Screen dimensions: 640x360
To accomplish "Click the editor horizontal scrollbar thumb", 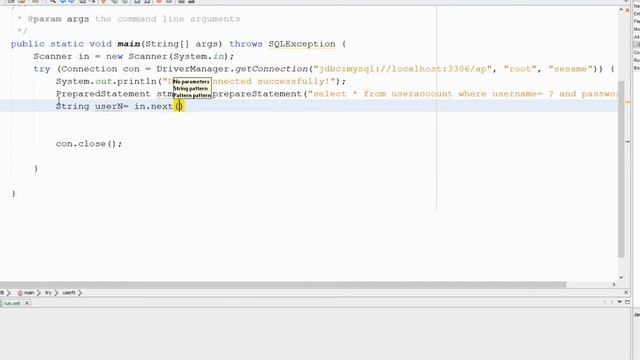I will tap(283, 284).
